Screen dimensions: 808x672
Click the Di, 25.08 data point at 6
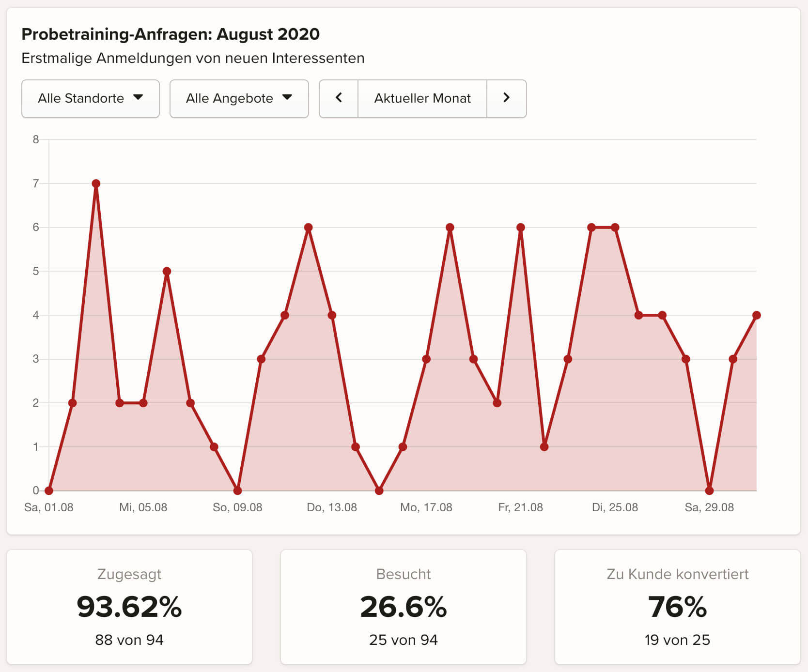(615, 228)
